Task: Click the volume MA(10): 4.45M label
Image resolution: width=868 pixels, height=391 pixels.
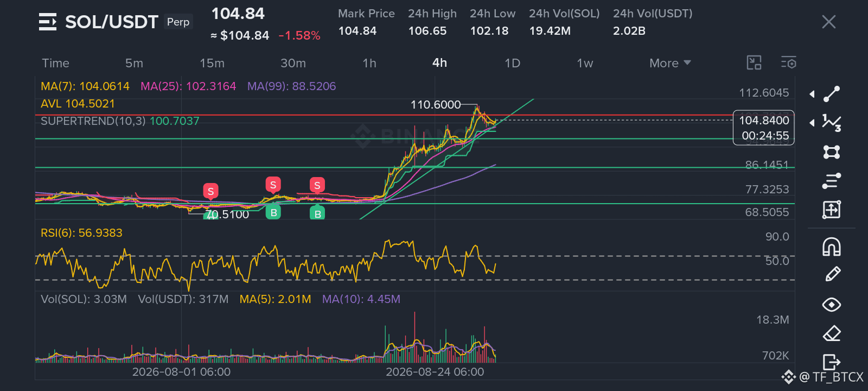Action: coord(361,299)
